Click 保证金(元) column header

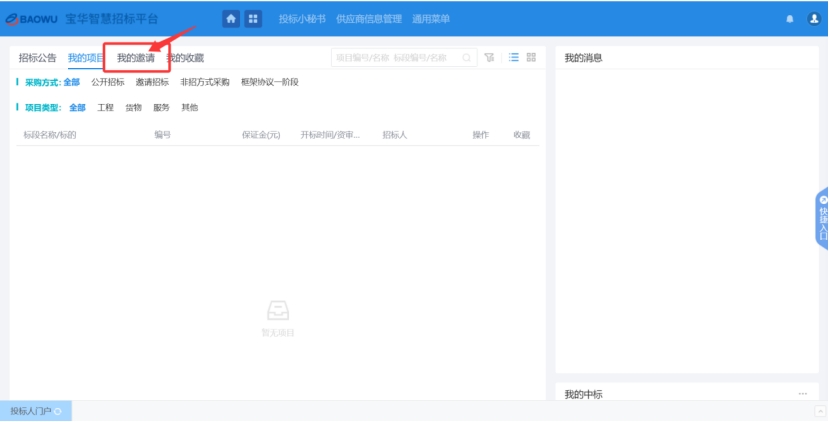click(x=261, y=135)
